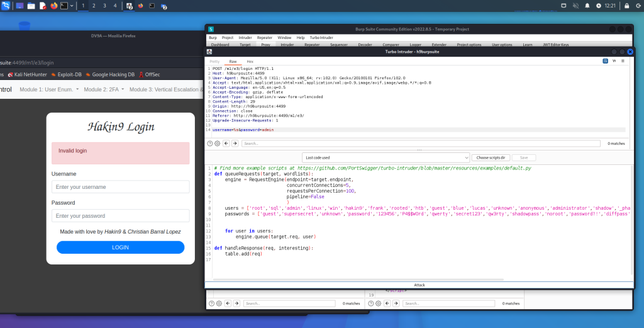
Task: Click the Attack button
Action: pyautogui.click(x=419, y=285)
